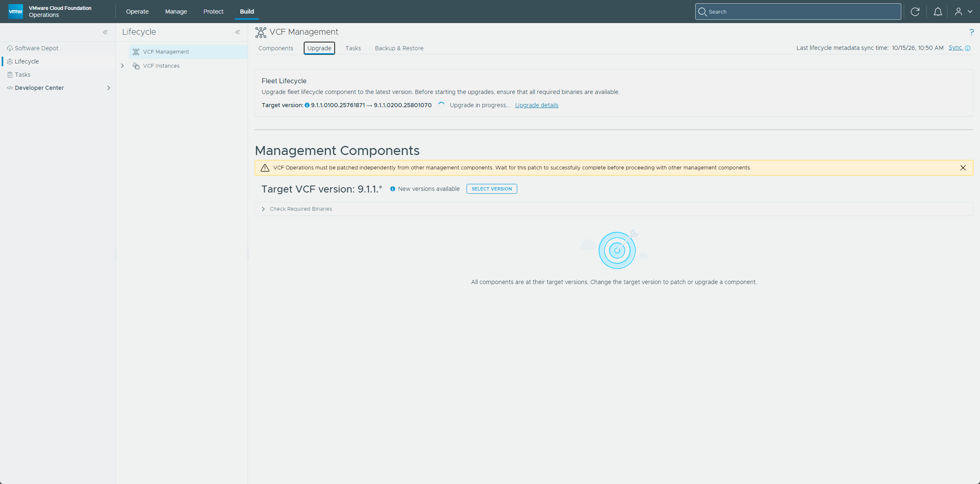Click the SELECT VERSION button
The image size is (980, 484).
492,189
